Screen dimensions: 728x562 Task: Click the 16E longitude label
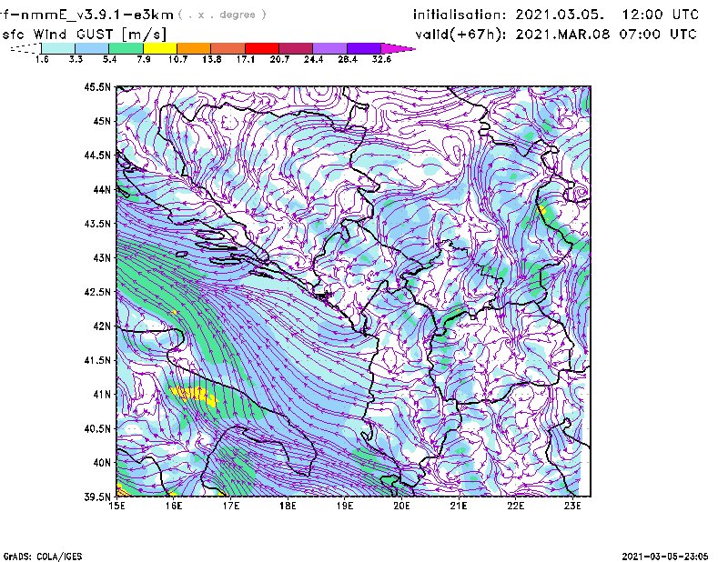174,506
